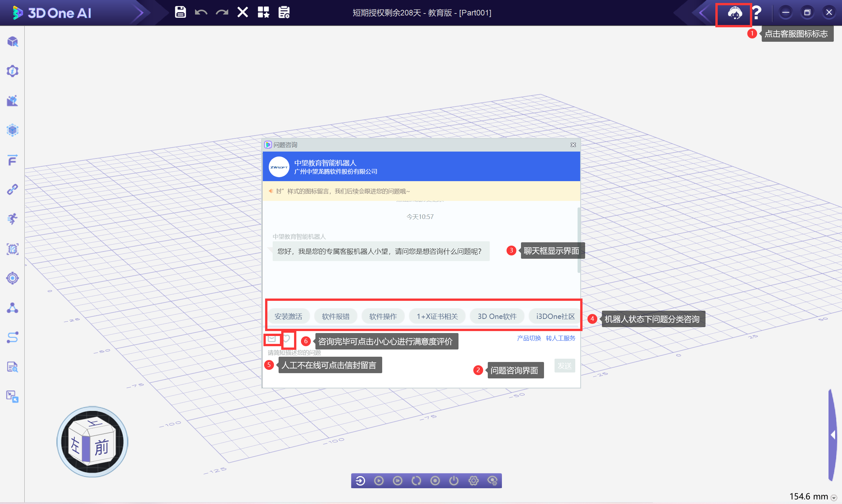The image size is (842, 504).
Task: Open the document settings icon in top toolbar
Action: (x=284, y=12)
